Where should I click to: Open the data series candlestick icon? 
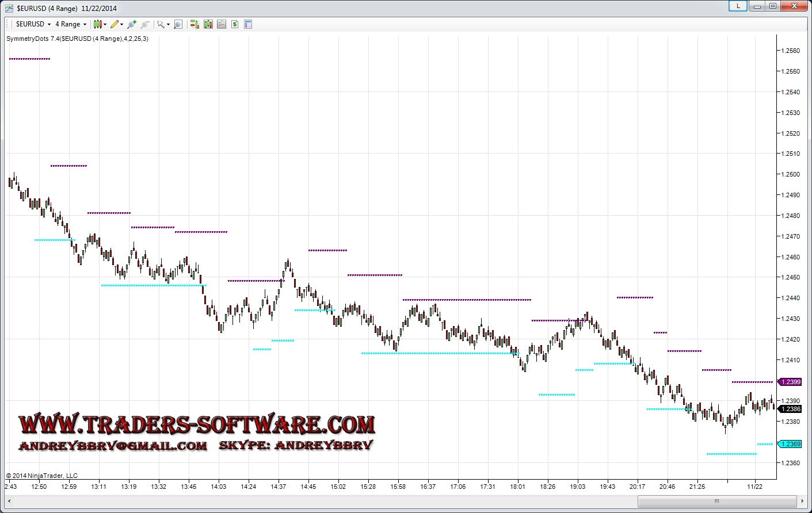(x=208, y=24)
